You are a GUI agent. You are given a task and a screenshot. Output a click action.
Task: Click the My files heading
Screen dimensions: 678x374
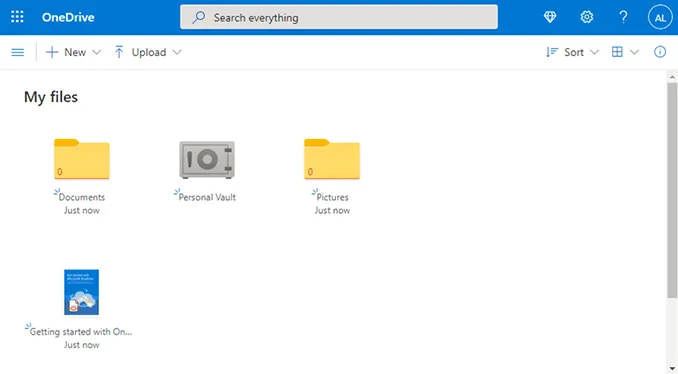51,97
